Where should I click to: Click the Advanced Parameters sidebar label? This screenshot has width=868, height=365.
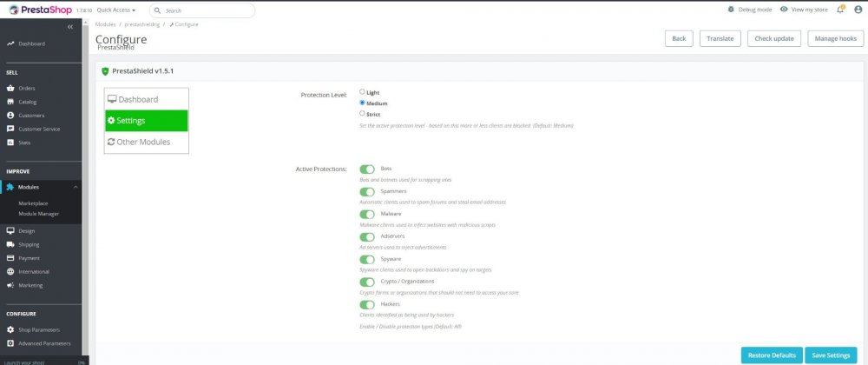(44, 343)
